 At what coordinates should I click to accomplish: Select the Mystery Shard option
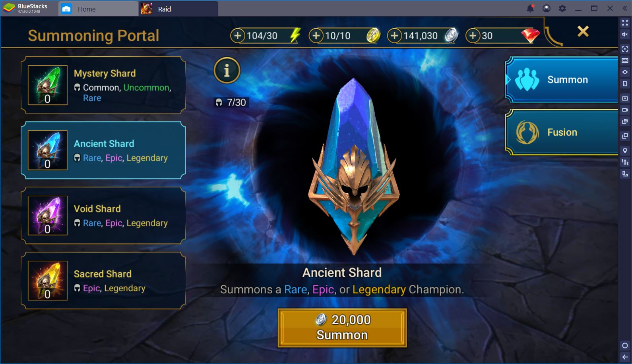point(103,85)
